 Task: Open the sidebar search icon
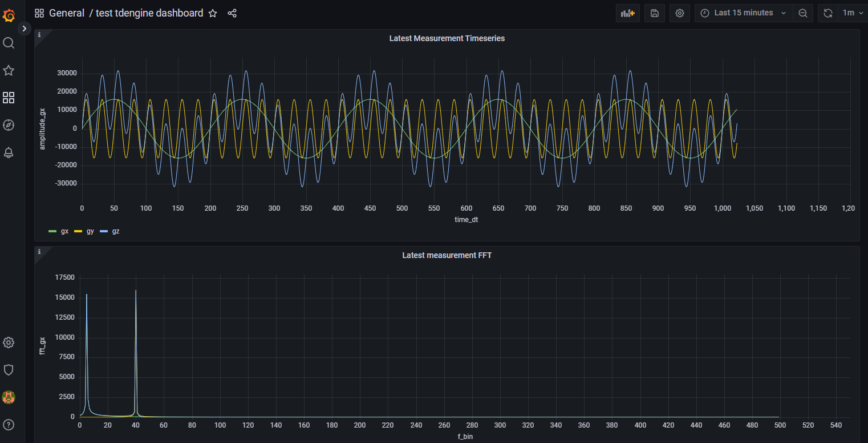(x=9, y=43)
